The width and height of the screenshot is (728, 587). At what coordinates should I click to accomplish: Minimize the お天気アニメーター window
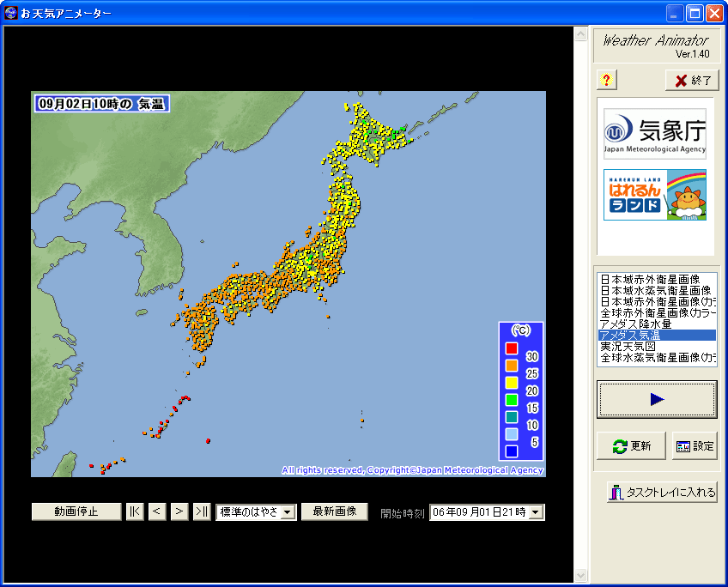click(x=674, y=14)
